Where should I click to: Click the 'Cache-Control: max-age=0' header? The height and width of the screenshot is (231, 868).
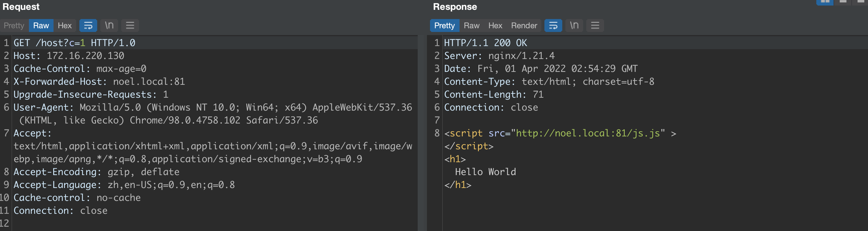click(x=80, y=69)
